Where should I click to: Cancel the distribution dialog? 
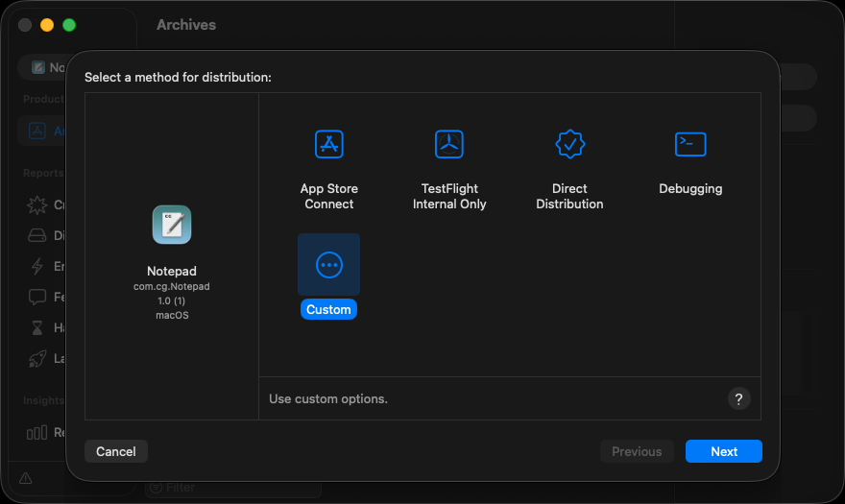pos(116,451)
